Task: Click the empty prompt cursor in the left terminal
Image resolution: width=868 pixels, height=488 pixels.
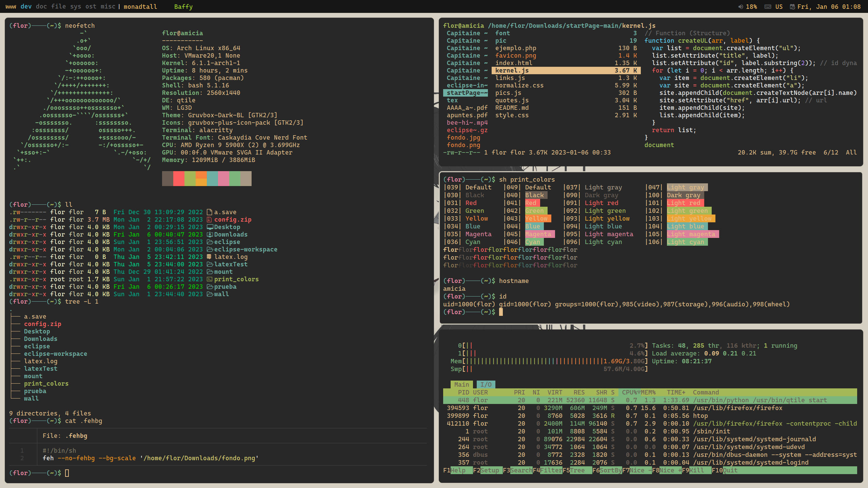Action: 67,473
